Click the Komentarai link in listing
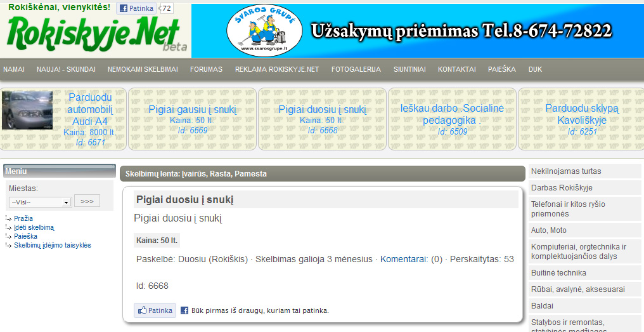This screenshot has height=332, width=644. 403,259
